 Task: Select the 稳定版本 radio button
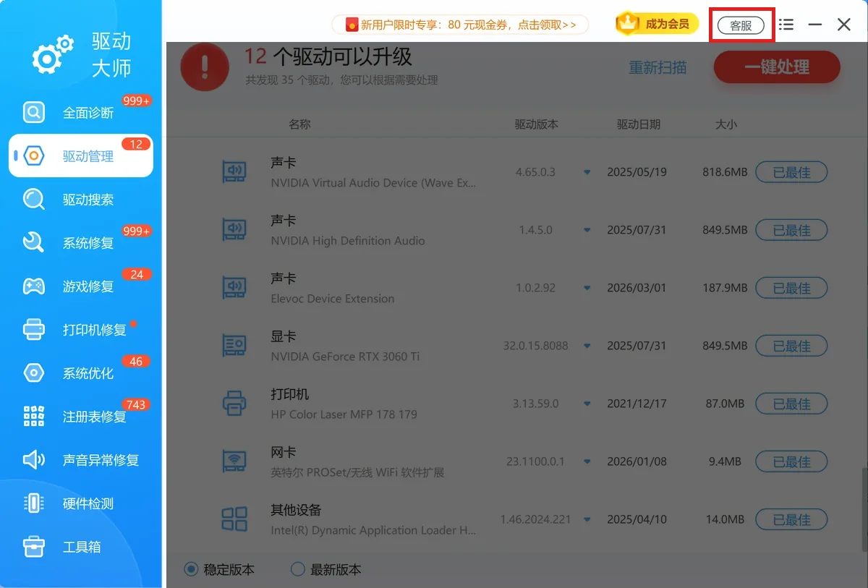coord(191,569)
